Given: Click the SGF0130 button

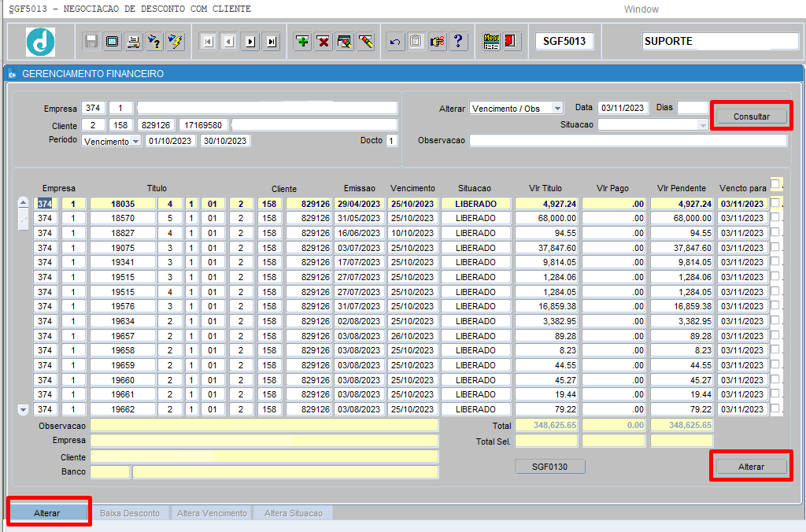Looking at the screenshot, I should click(x=550, y=467).
